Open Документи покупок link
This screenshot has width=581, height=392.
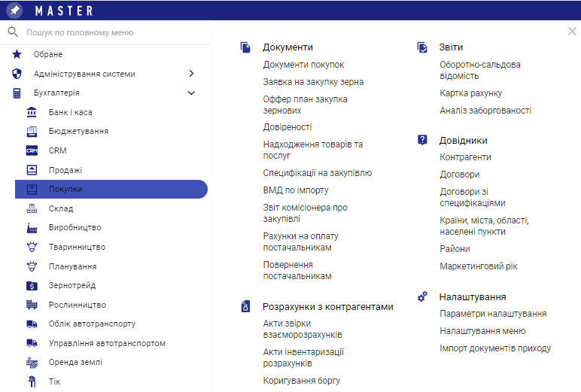303,65
